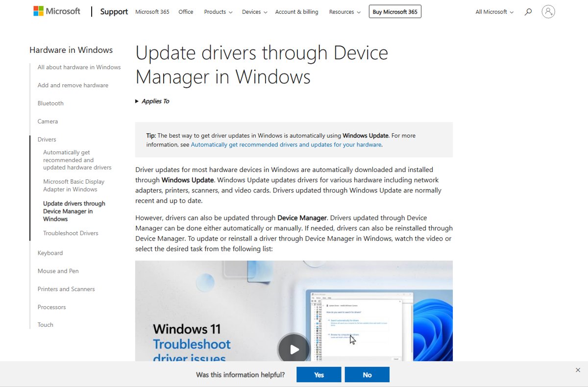Click the page title Update drivers heading
This screenshot has width=588, height=387.
click(262, 65)
